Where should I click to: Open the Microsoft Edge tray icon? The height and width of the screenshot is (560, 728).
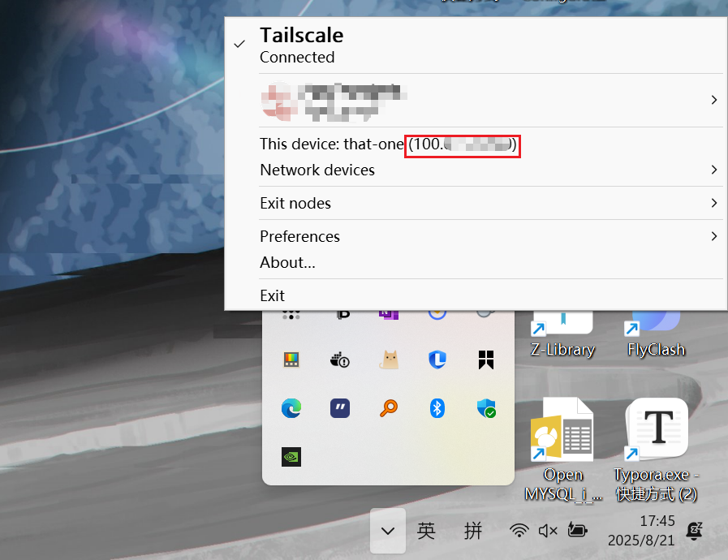(x=291, y=408)
